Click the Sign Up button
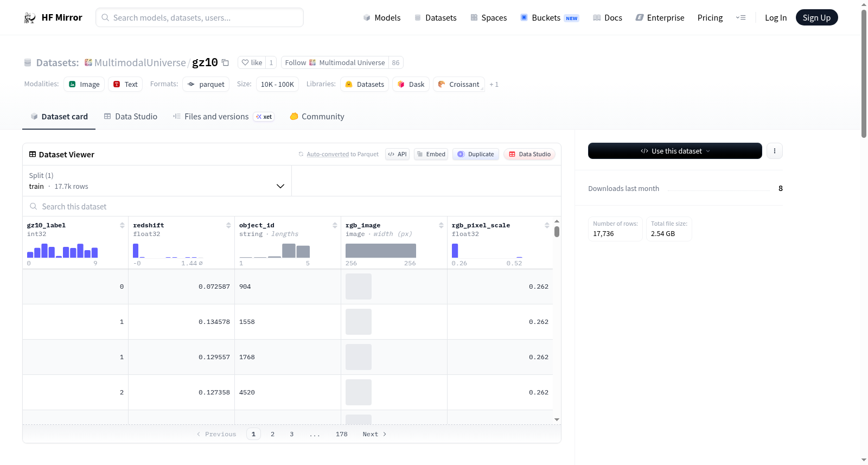The width and height of the screenshot is (868, 465). click(816, 17)
